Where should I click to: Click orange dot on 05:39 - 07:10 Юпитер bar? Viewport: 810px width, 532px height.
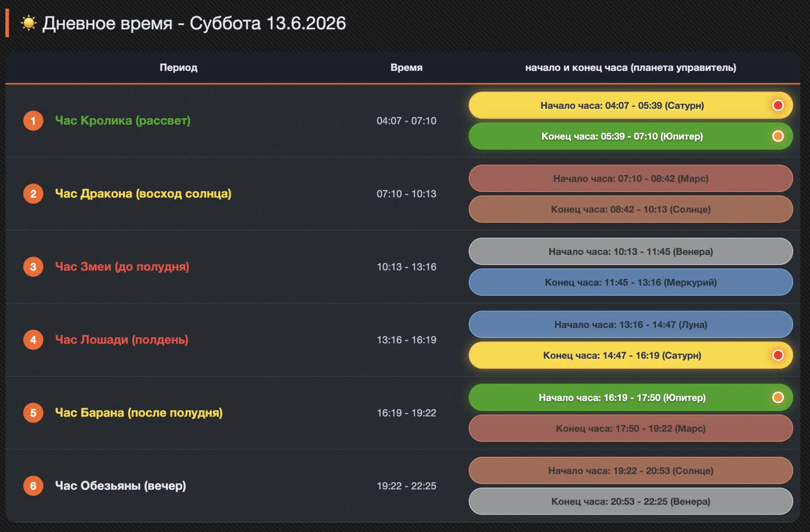click(x=778, y=136)
